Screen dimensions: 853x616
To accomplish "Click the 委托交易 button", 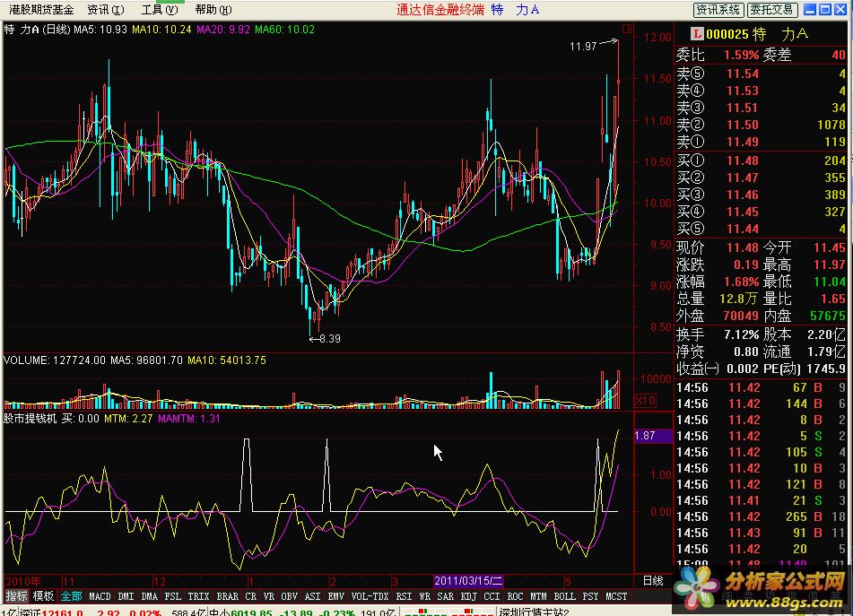I will [x=772, y=9].
